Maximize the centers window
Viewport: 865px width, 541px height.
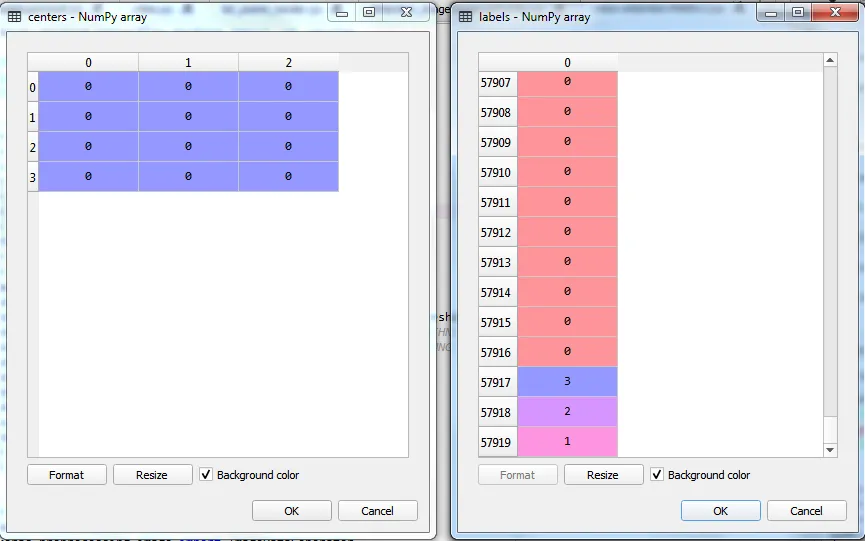coord(369,12)
